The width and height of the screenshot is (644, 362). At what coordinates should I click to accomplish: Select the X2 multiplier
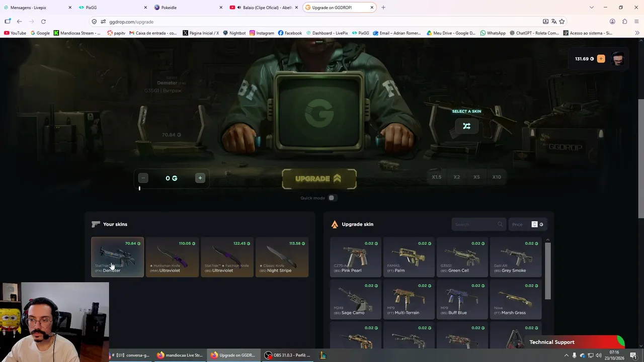tap(456, 177)
